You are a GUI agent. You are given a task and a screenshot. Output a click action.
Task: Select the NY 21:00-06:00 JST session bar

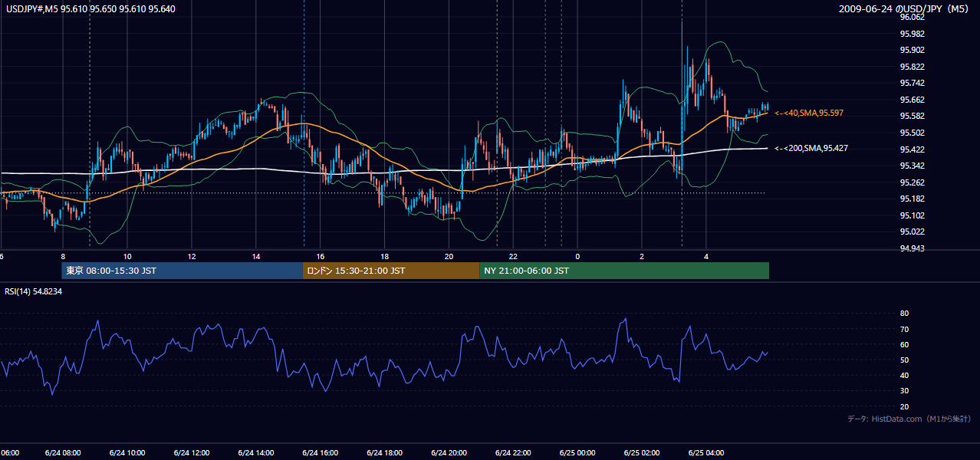[x=624, y=271]
